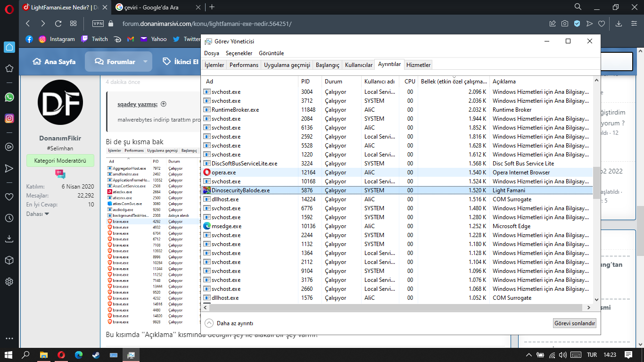Click the snapshot camera icon in address bar
The image size is (644, 362).
coord(565,24)
